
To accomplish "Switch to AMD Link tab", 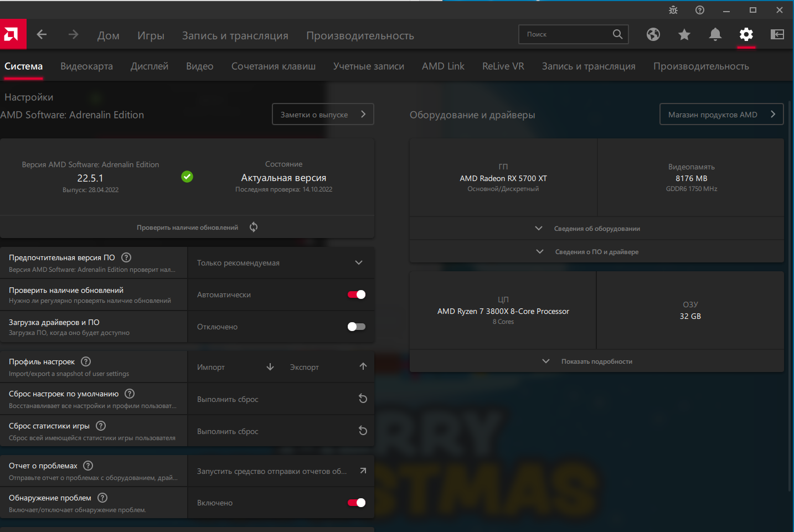I will click(443, 66).
